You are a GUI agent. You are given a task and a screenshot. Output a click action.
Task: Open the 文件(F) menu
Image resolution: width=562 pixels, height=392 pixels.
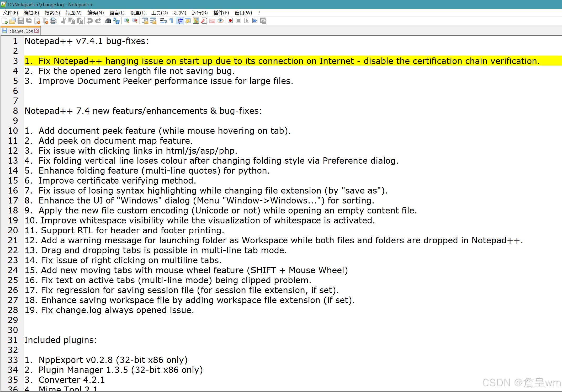point(10,13)
